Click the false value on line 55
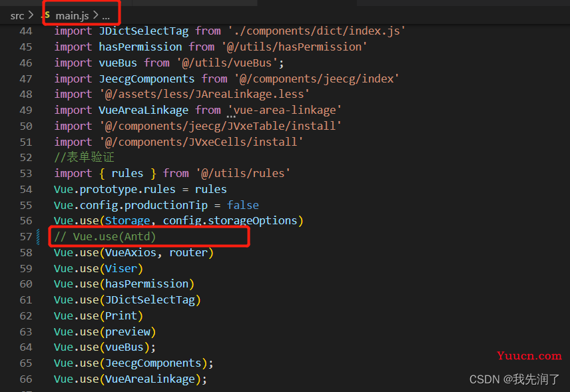This screenshot has width=570, height=392. [x=243, y=205]
